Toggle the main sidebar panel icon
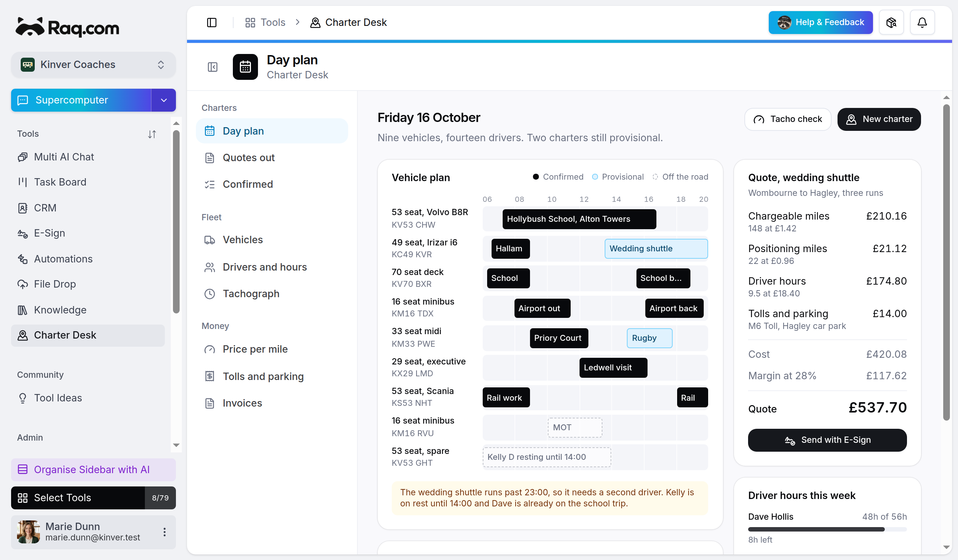The image size is (958, 560). (x=212, y=23)
